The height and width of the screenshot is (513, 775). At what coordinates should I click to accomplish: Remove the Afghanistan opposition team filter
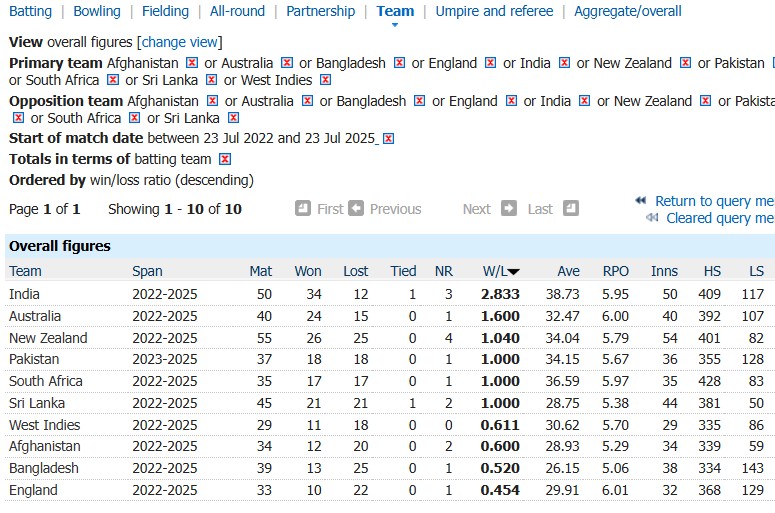(213, 101)
